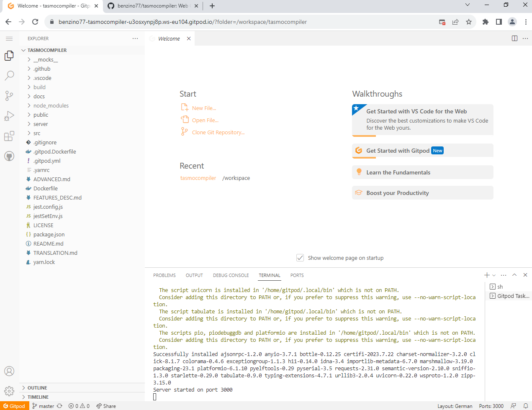532x410 pixels.
Task: Click the New File... link
Action: 204,108
